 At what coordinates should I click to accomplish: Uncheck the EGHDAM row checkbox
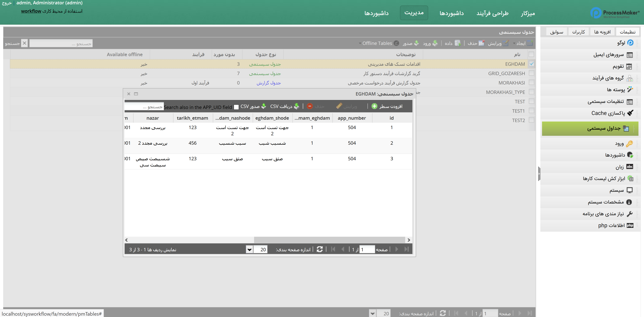(531, 64)
